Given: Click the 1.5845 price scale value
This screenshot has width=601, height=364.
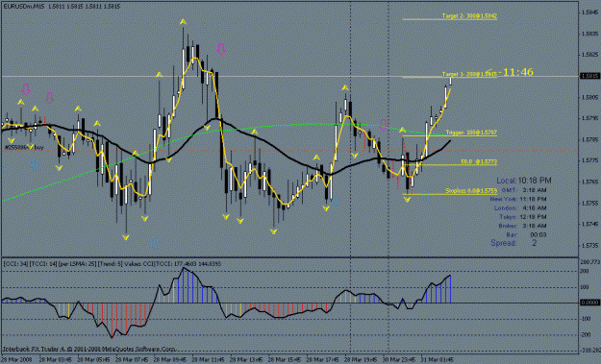Looking at the screenshot, I should click(x=589, y=12).
